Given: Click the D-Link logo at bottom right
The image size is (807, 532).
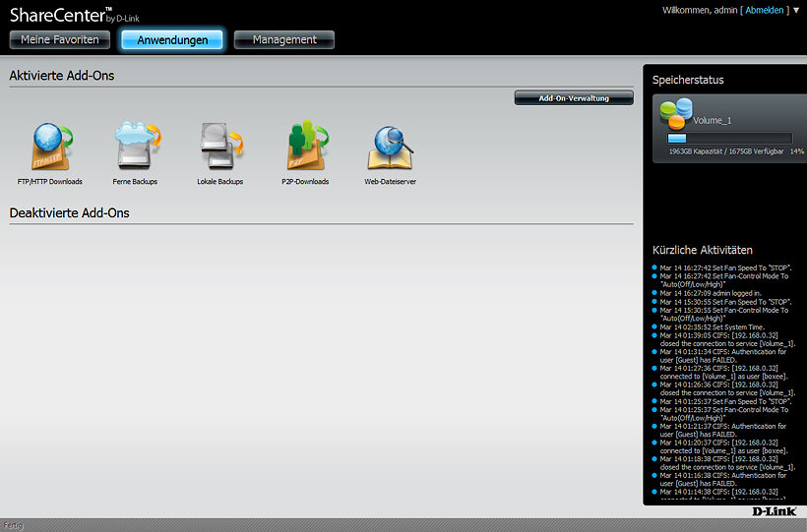Looking at the screenshot, I should pyautogui.click(x=775, y=511).
